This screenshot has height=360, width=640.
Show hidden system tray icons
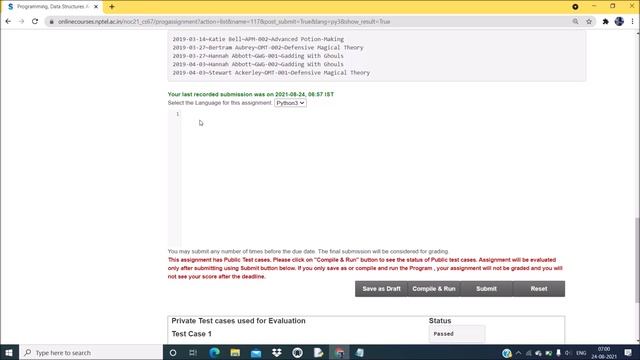518,353
